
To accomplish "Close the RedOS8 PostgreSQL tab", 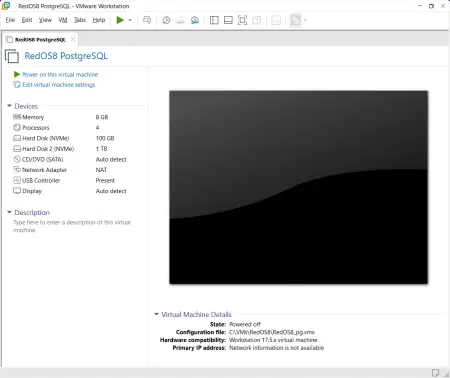I will 73,40.
